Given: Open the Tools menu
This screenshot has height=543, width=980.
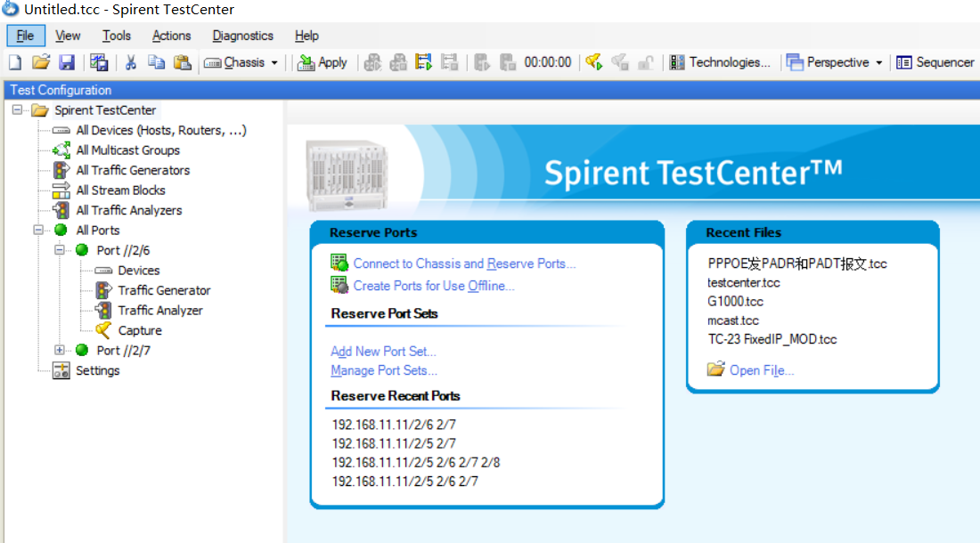Looking at the screenshot, I should (116, 36).
